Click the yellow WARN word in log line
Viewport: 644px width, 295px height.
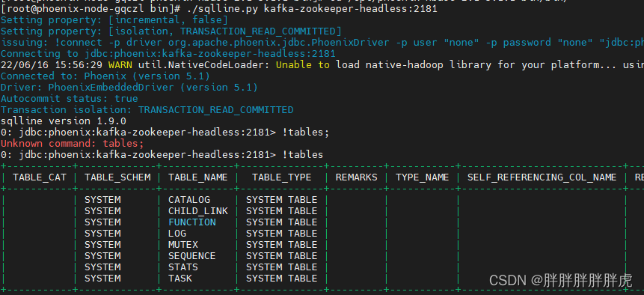pyautogui.click(x=120, y=65)
